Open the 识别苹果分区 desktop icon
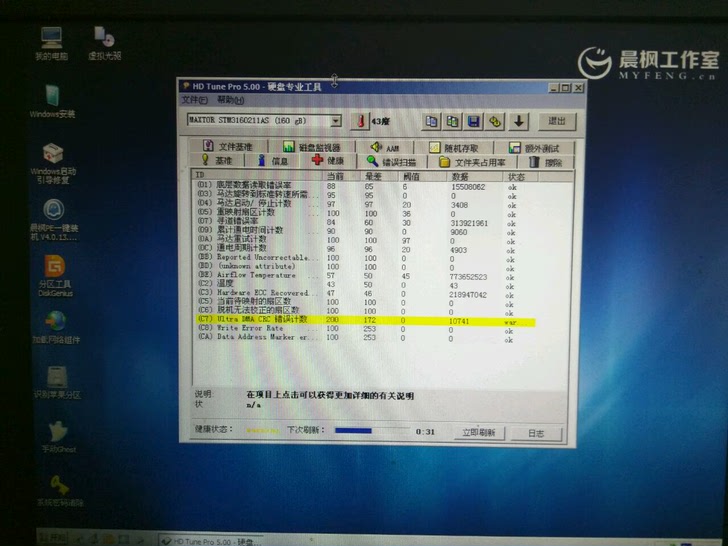The image size is (728, 546). 57,383
